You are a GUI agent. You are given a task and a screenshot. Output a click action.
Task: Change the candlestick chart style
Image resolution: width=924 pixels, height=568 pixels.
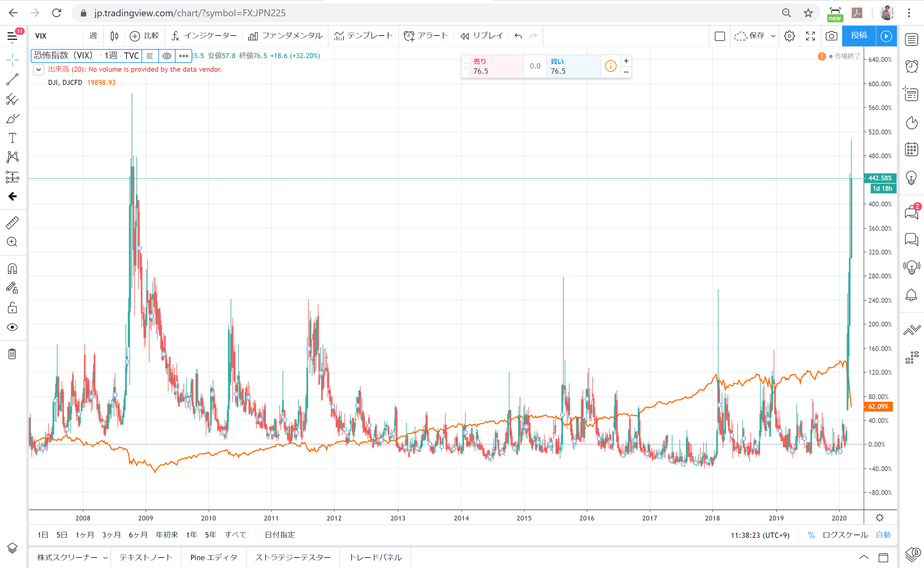click(115, 36)
